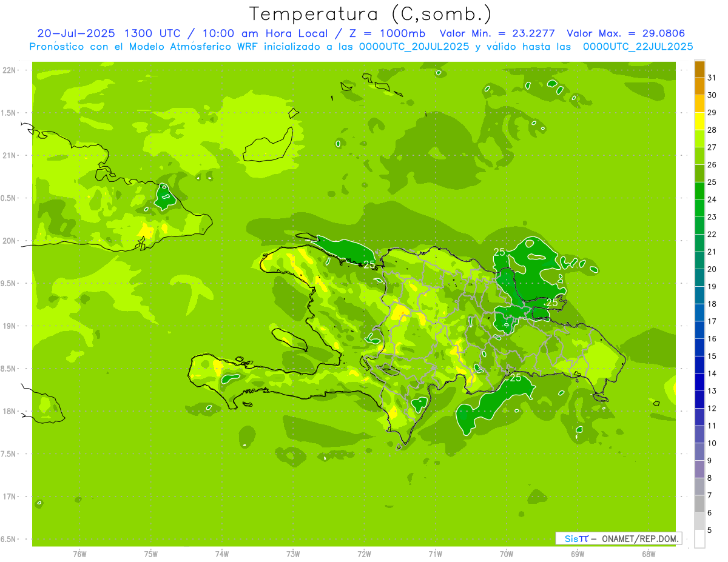
Task: Pick the blue swatch between 15 and 16
Action: tap(699, 347)
